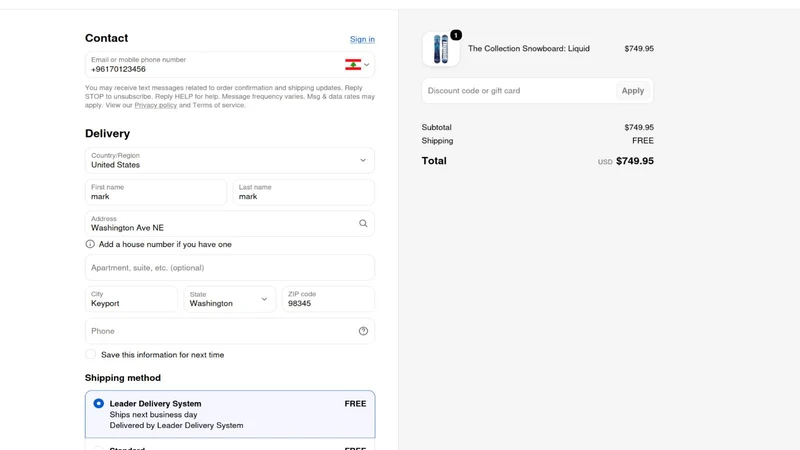Click the Phone field help question icon

tap(363, 331)
